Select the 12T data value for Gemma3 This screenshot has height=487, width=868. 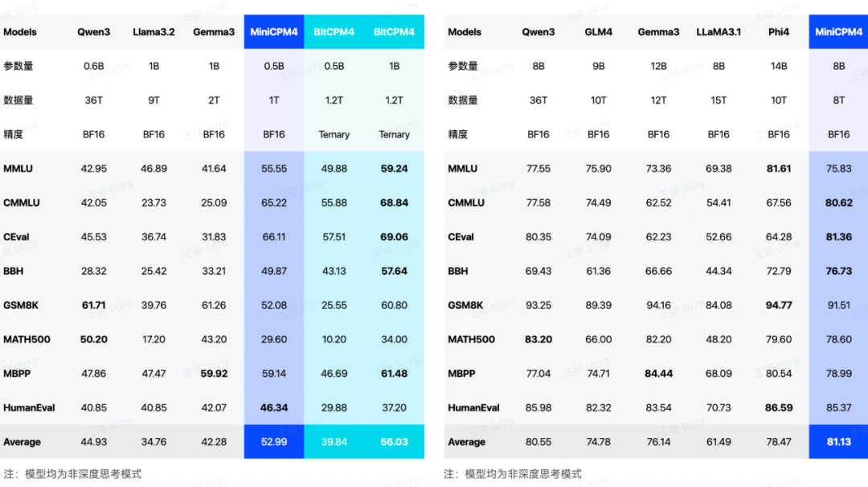(x=658, y=100)
